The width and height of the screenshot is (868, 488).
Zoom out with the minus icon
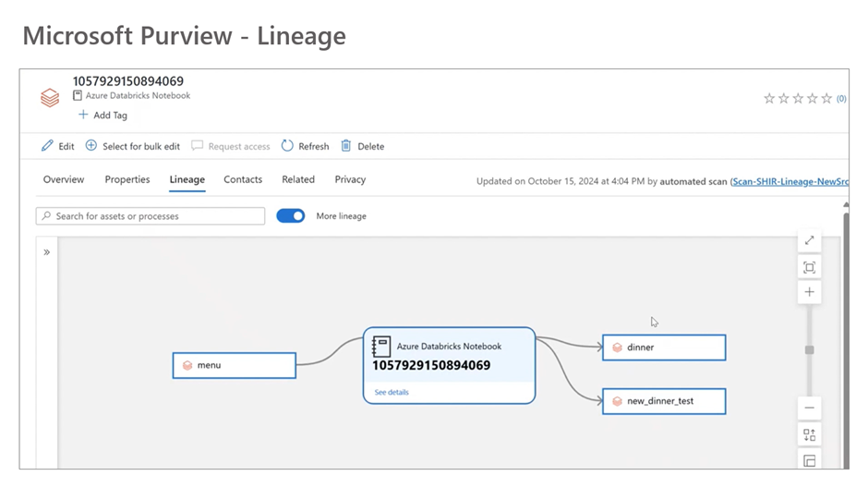pyautogui.click(x=809, y=409)
